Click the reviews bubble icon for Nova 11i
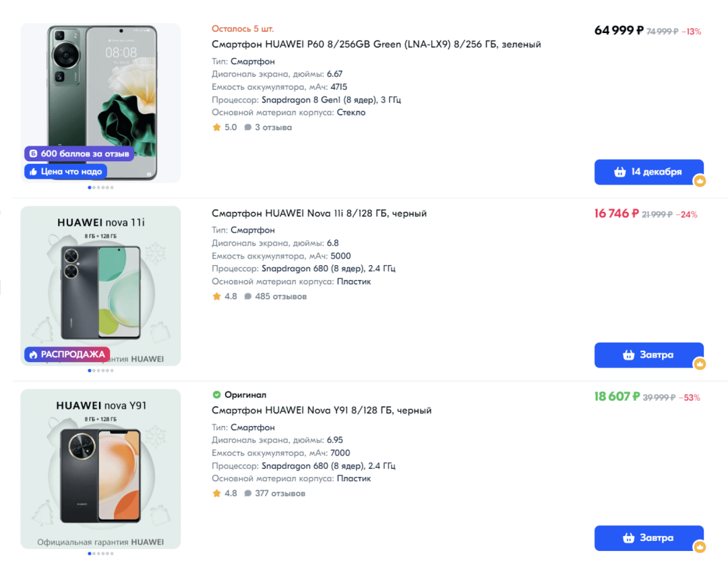 click(x=248, y=297)
